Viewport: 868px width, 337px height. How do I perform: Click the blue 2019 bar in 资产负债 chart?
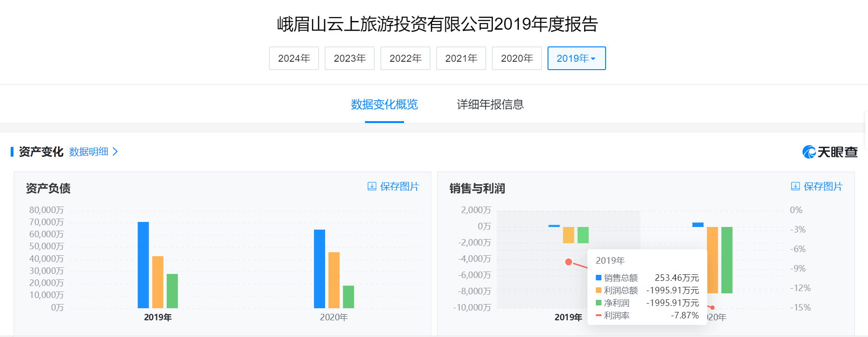click(143, 265)
